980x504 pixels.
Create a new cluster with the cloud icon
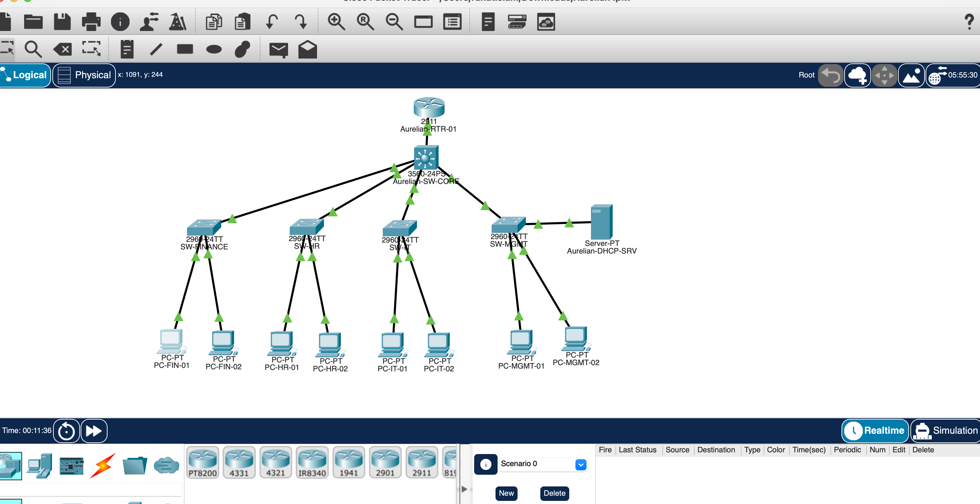click(x=857, y=75)
